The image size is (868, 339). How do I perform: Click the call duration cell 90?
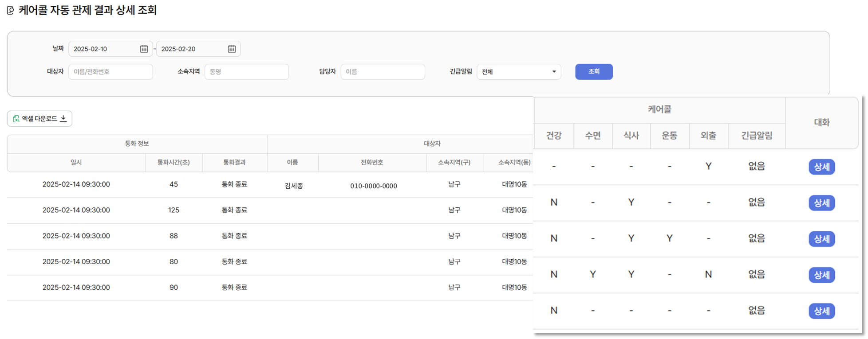174,287
